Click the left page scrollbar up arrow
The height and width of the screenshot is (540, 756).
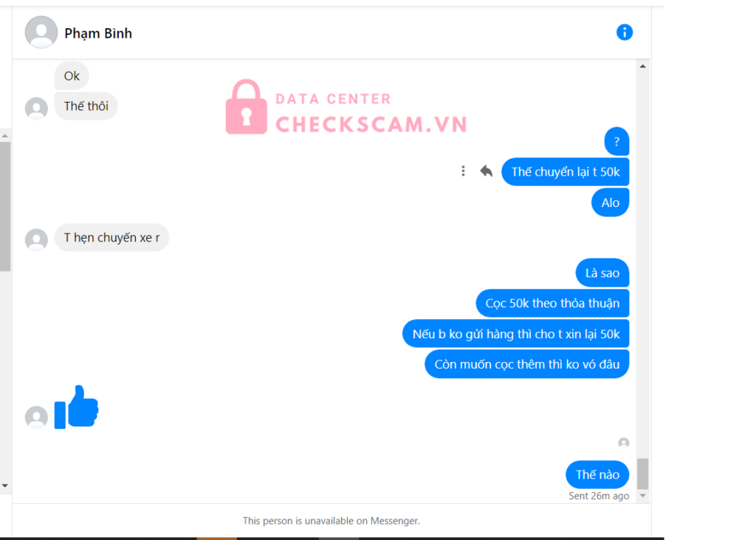(5, 136)
